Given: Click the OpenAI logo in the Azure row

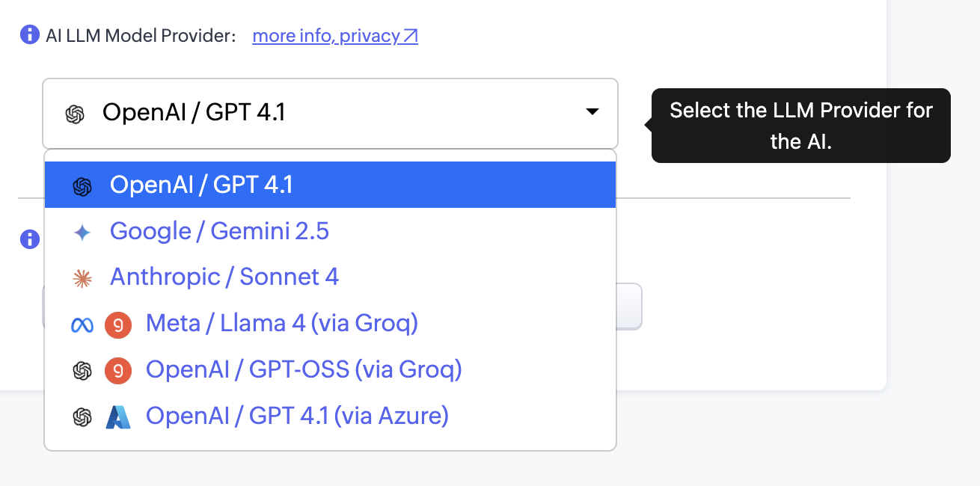Looking at the screenshot, I should tap(82, 417).
